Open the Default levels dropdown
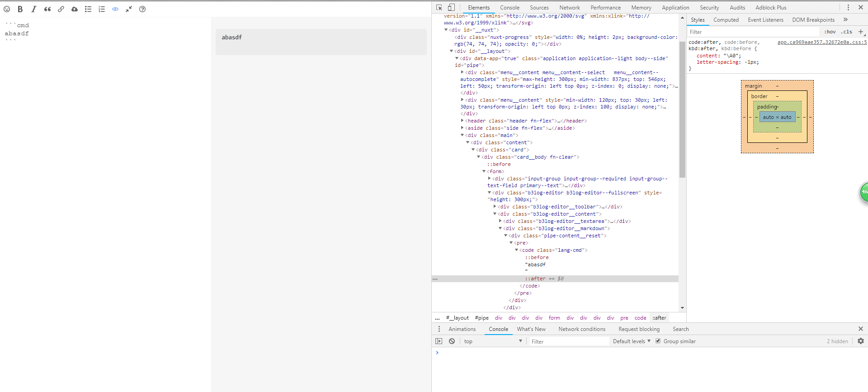868x392 pixels. (631, 341)
